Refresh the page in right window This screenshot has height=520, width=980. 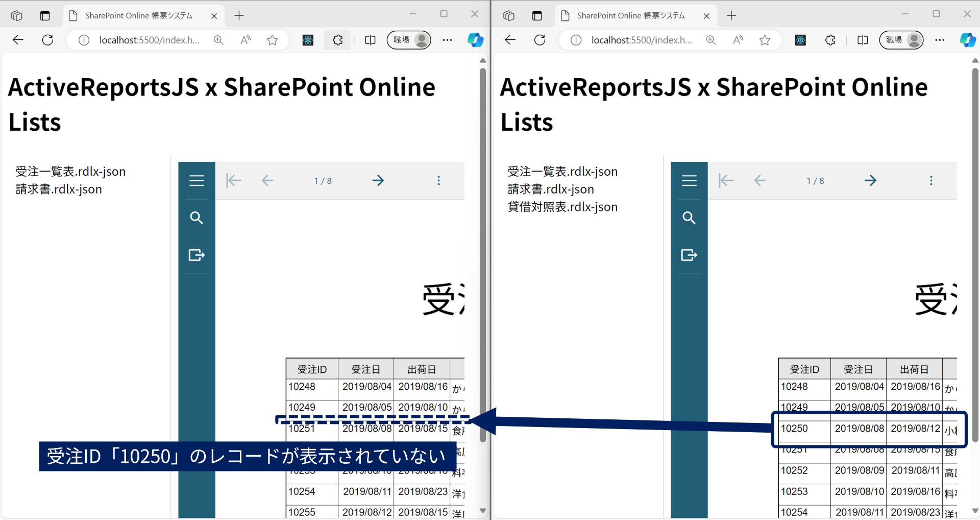(x=540, y=40)
